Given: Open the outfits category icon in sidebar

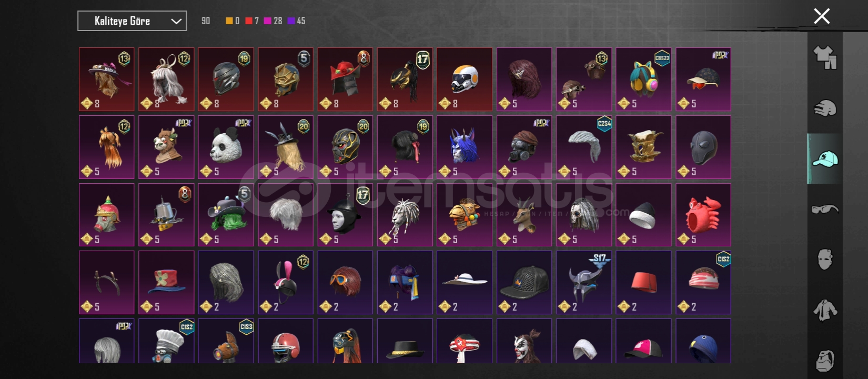Looking at the screenshot, I should click(824, 58).
